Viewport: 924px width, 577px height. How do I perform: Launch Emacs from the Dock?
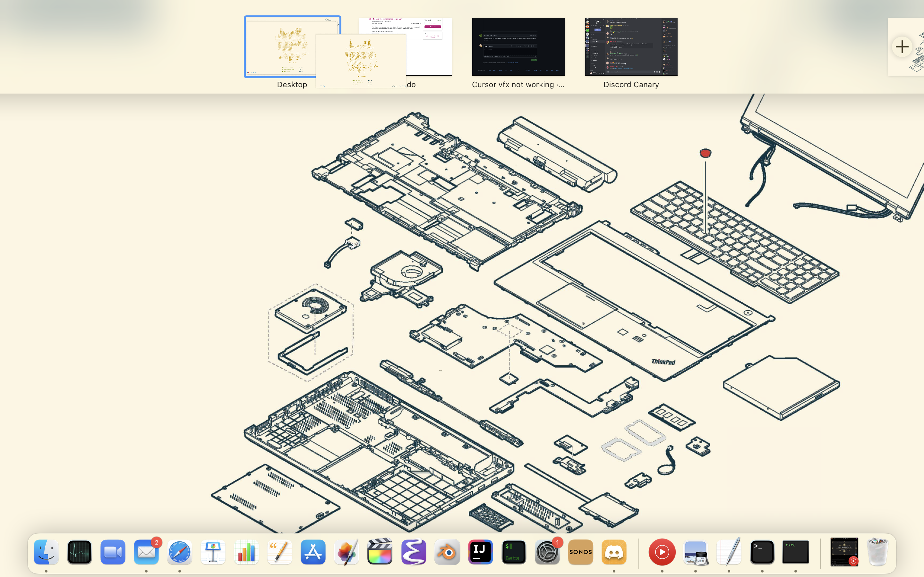point(414,552)
